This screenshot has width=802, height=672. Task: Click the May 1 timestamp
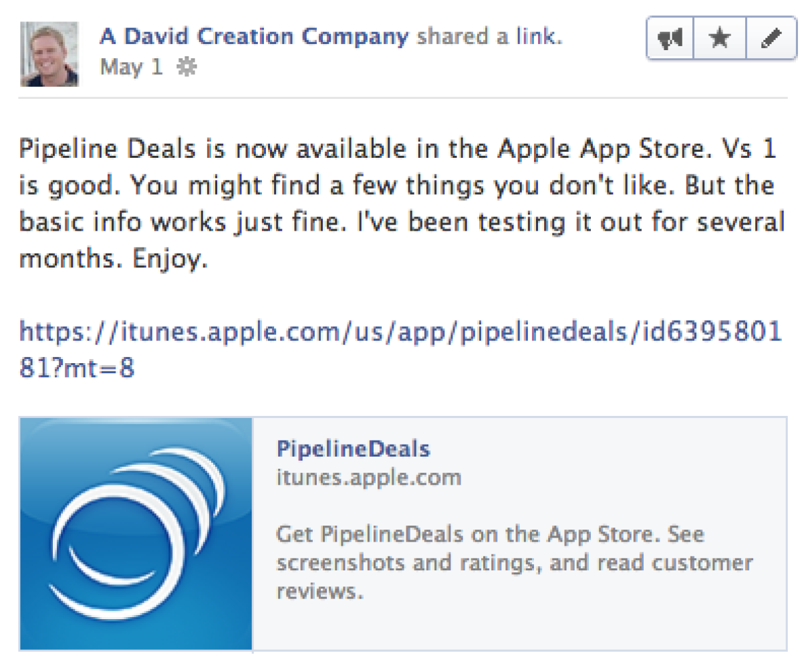[131, 68]
